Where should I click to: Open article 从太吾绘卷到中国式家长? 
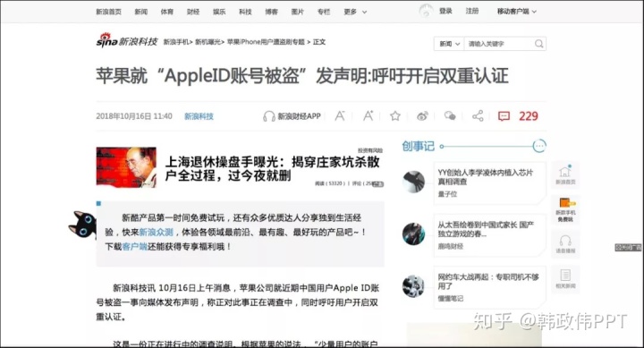(486, 229)
